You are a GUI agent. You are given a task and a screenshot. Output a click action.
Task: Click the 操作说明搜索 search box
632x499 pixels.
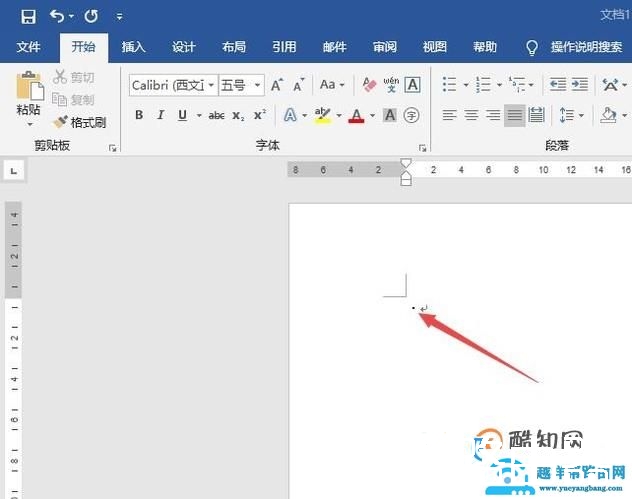coord(586,47)
